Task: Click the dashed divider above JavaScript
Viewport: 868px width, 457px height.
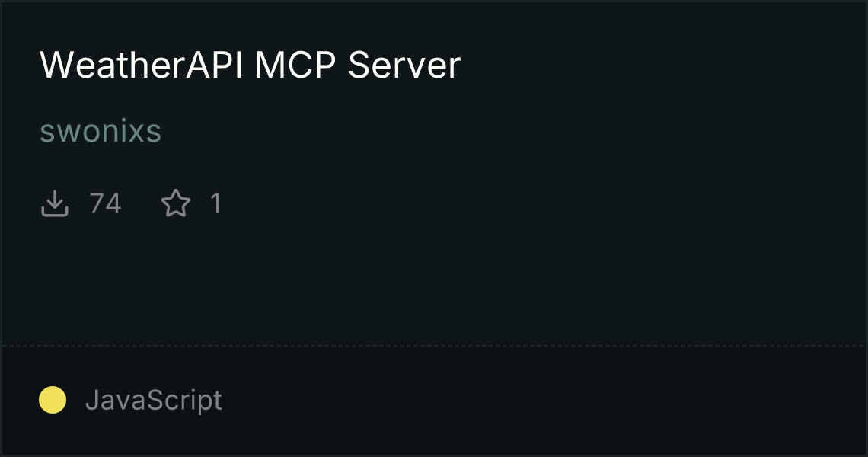Action: coord(434,347)
